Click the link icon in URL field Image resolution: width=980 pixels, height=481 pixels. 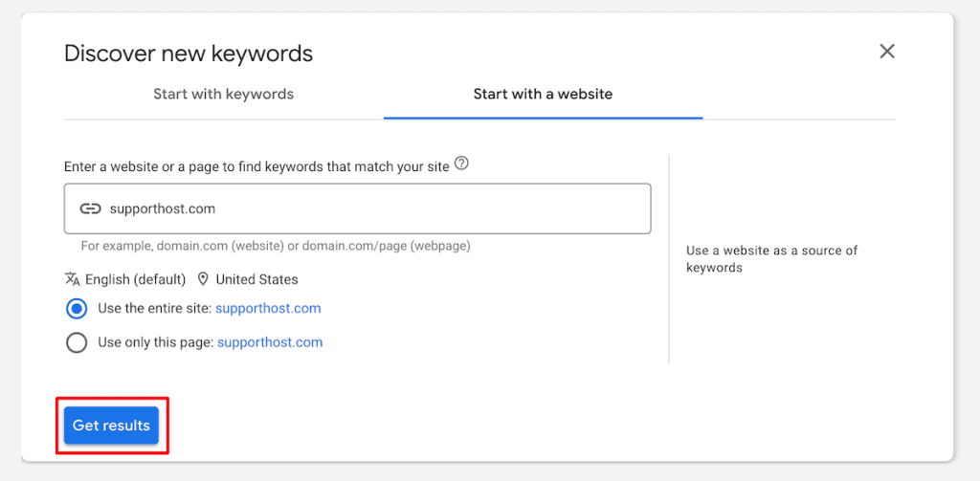click(x=90, y=208)
